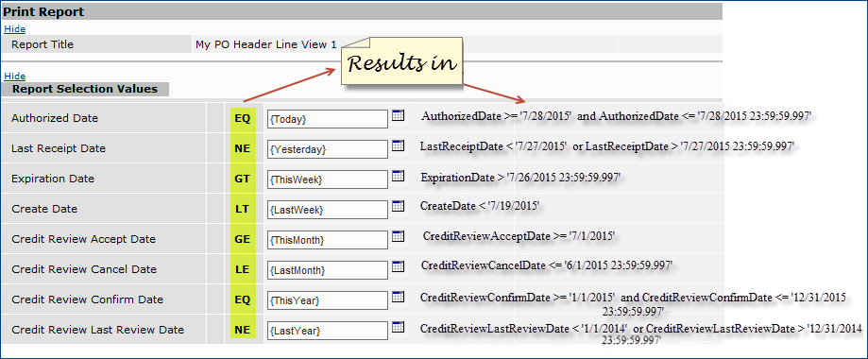The image size is (868, 359).
Task: Open calendar icon beside Expiration Date
Action: tap(398, 176)
